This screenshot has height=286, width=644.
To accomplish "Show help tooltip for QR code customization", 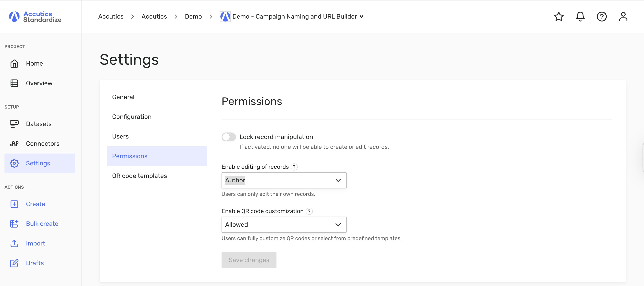I will [x=309, y=211].
